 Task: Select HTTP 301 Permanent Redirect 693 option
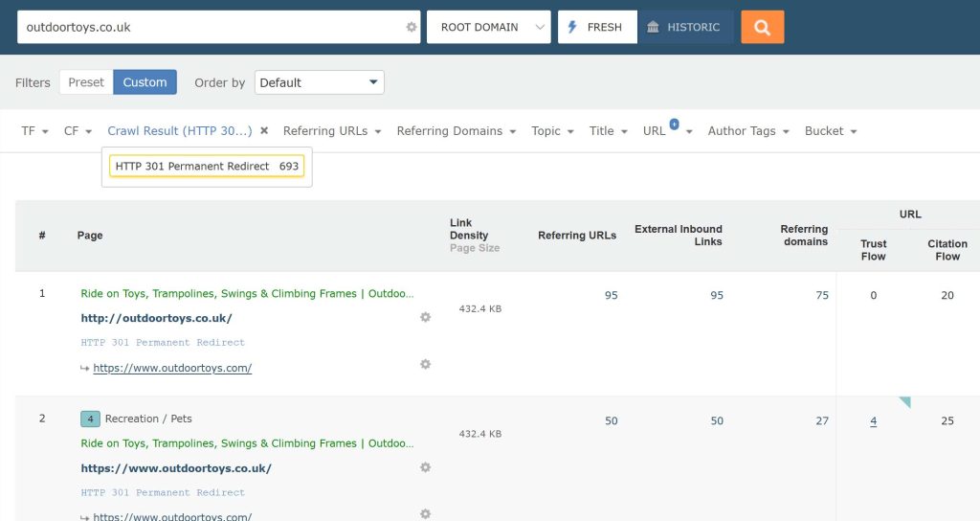point(207,167)
